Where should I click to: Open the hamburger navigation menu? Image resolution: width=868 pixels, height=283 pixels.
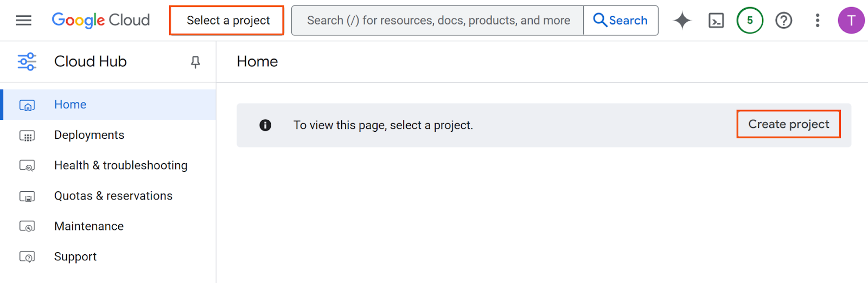[x=23, y=21]
